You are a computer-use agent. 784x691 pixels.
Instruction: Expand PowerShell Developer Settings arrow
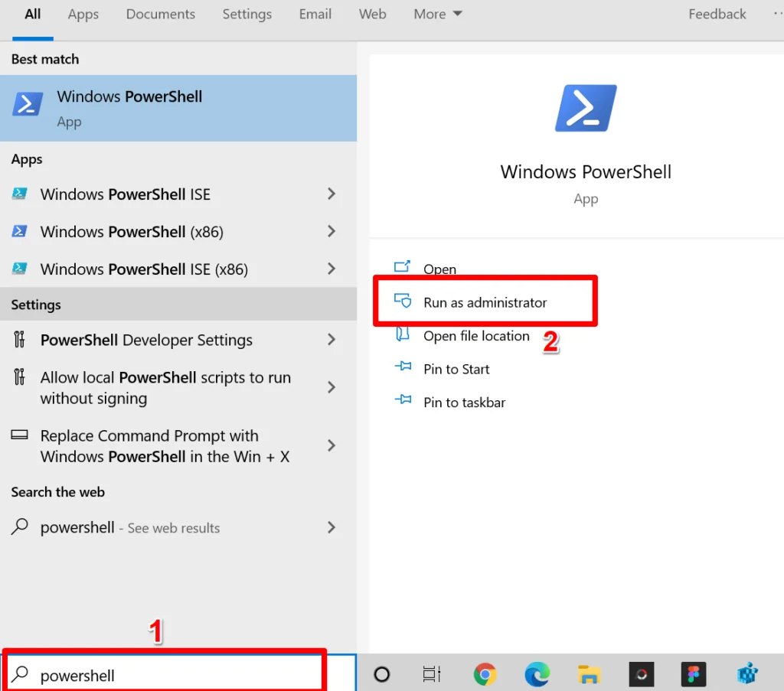click(x=331, y=340)
